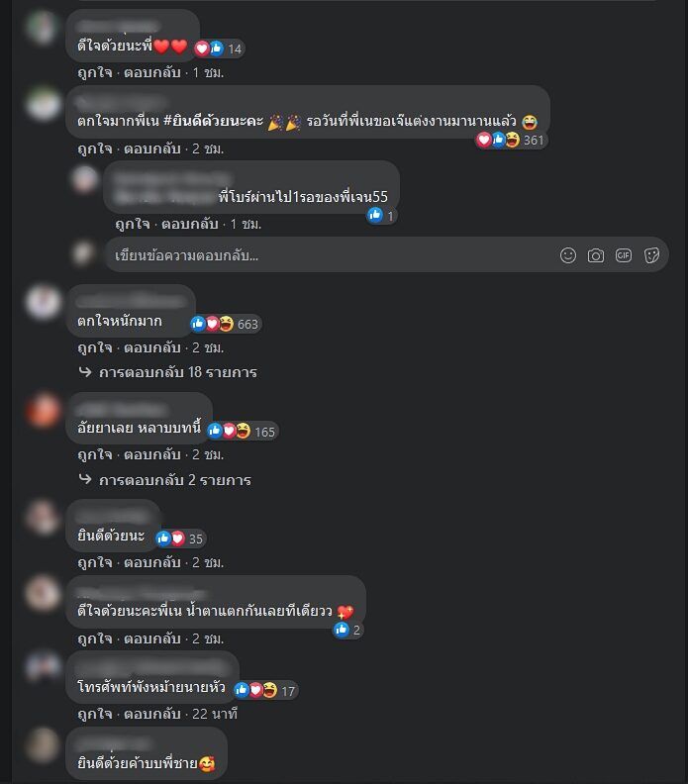View the 165 reactions on อัยยาเลย comment

point(243,432)
